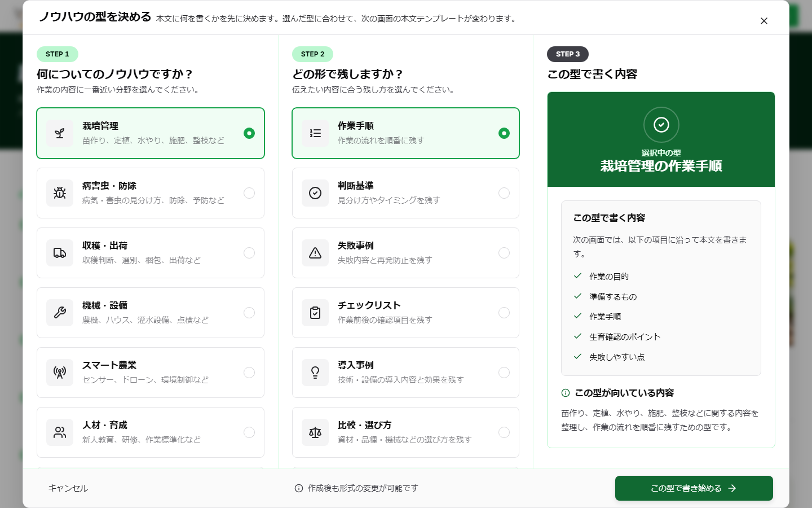Screen dimensions: 812x508
Task: Click the scales icon for 比較・選び方
Action: tap(315, 432)
